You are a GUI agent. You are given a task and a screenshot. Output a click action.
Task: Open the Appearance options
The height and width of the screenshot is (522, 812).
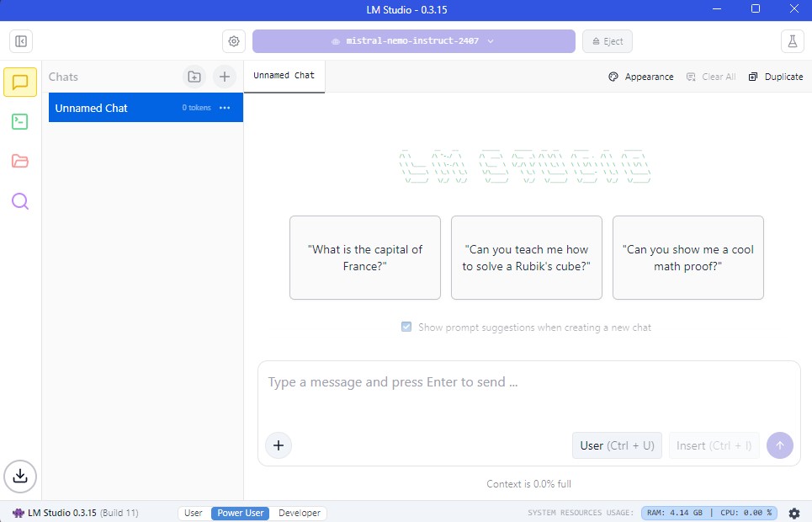(641, 77)
